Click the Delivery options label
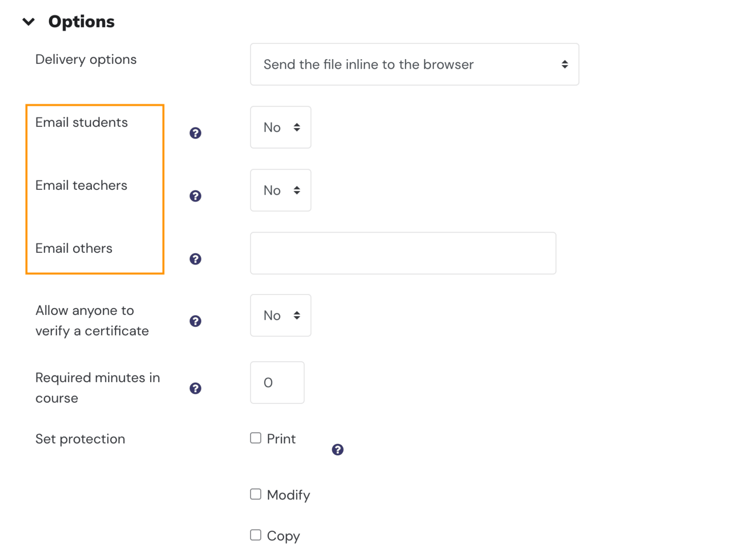This screenshot has height=560, width=744. coord(86,59)
